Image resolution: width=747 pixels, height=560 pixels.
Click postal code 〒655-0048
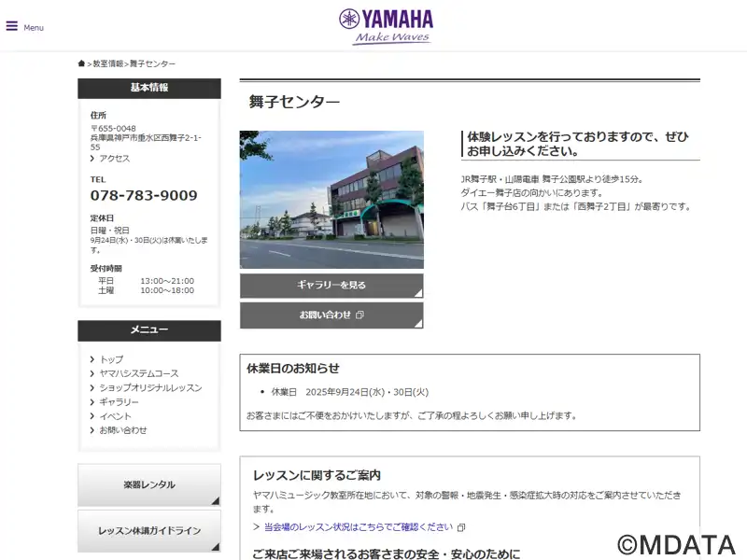point(113,129)
